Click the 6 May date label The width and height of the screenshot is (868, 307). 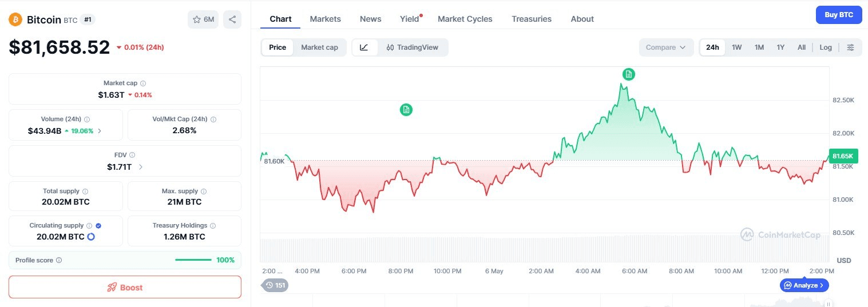[x=494, y=271]
